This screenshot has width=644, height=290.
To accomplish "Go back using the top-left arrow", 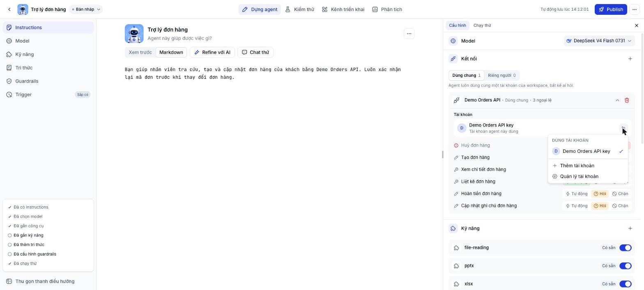I will (x=9, y=9).
